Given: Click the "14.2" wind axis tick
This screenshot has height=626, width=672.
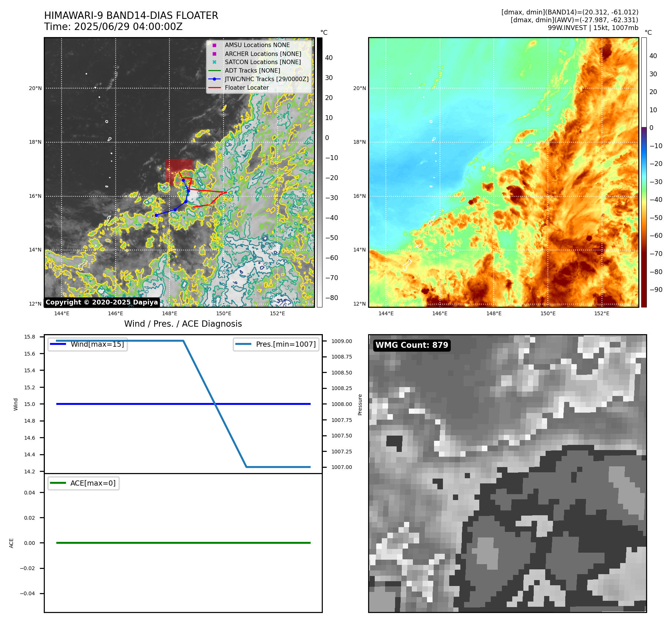Looking at the screenshot, I should [30, 472].
